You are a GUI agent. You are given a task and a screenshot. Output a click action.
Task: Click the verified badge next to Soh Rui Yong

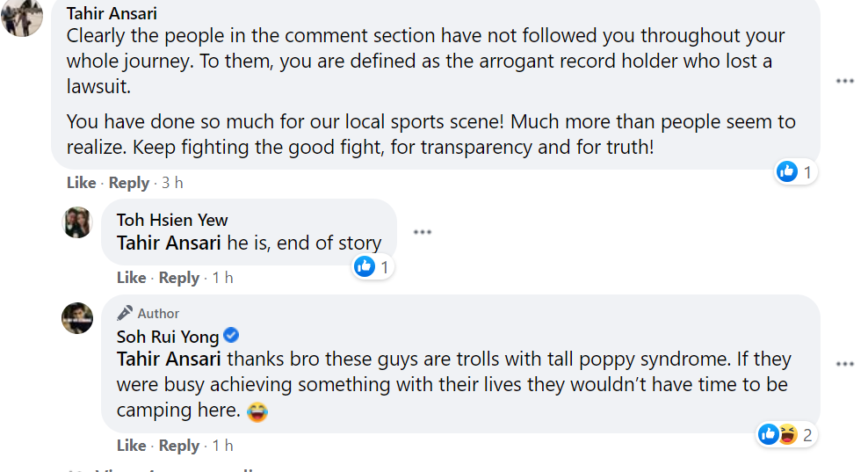(x=231, y=336)
